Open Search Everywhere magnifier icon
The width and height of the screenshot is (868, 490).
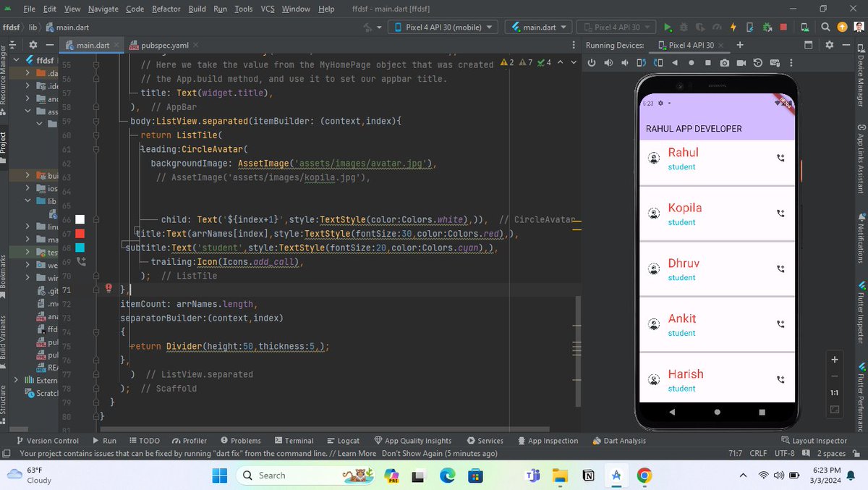(x=825, y=28)
